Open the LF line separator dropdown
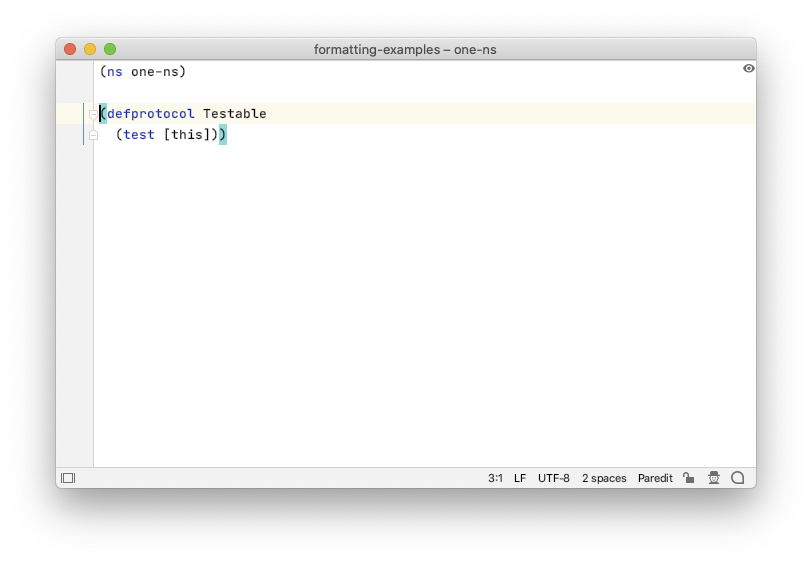 click(520, 478)
